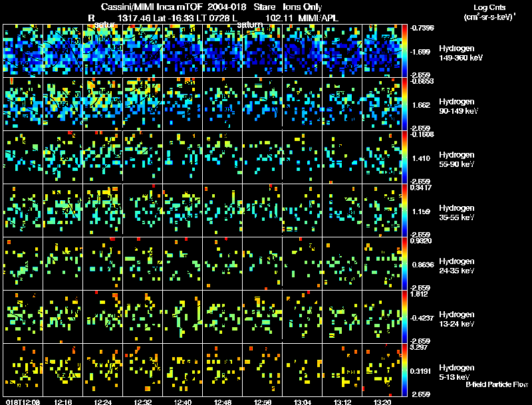Select the Hydrogen 24-35 keV panel at 13:12
Image resolution: width=532 pixels, height=405 pixels.
[342, 263]
